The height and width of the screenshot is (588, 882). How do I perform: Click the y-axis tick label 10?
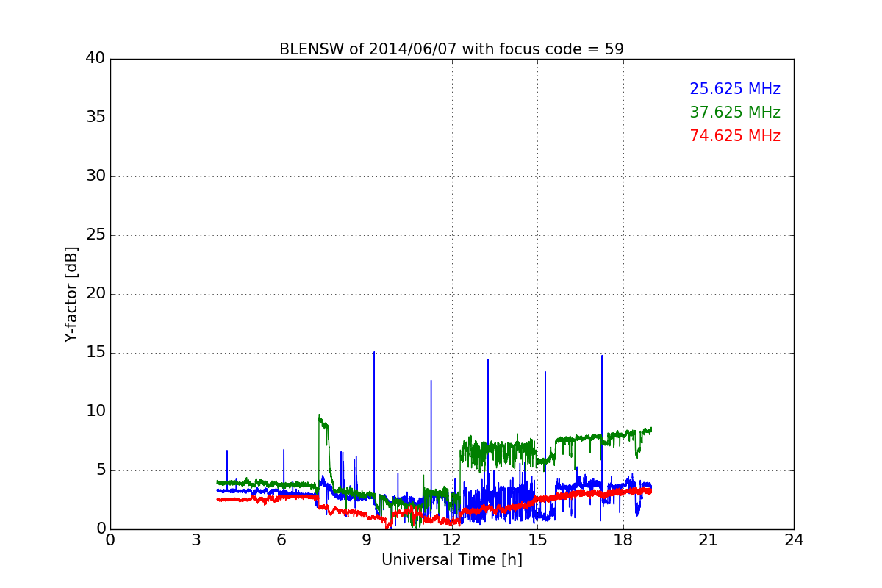click(x=96, y=412)
